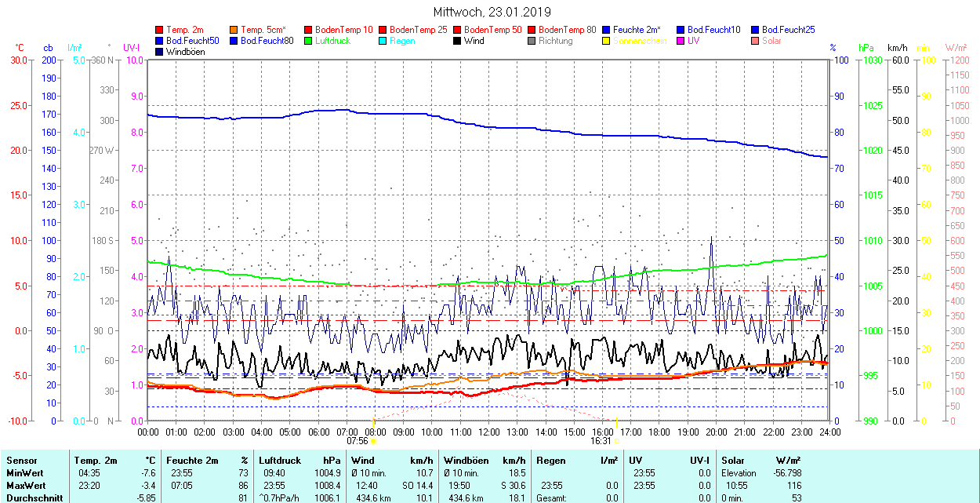
Task: Select the yellow Sonnenschein legend swatch
Action: click(606, 41)
